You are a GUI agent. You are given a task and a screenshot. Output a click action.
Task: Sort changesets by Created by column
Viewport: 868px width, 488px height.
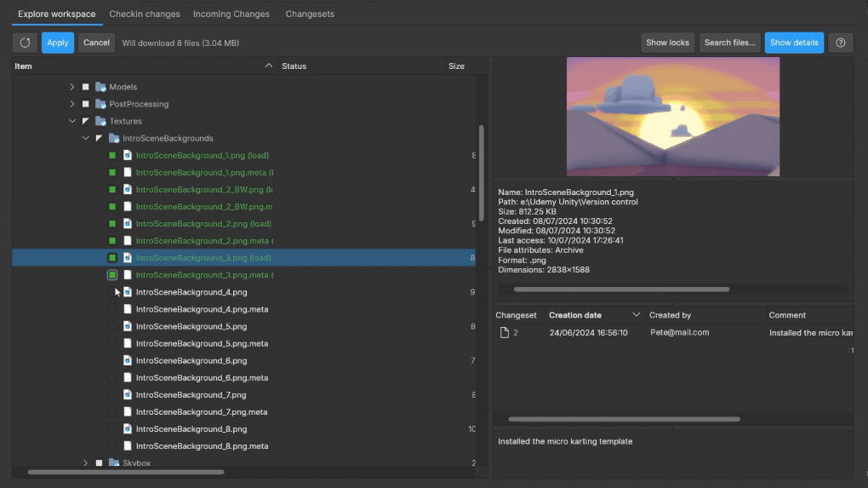coord(705,314)
